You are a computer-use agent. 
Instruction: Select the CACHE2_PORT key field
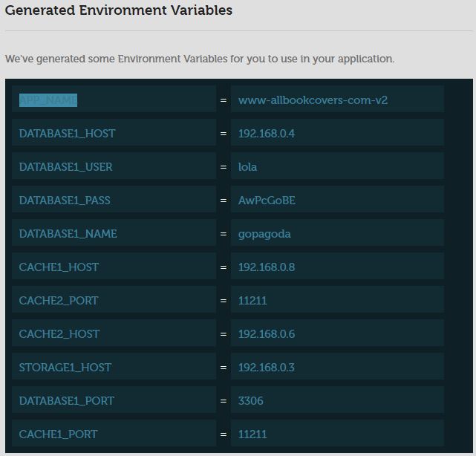pyautogui.click(x=114, y=299)
